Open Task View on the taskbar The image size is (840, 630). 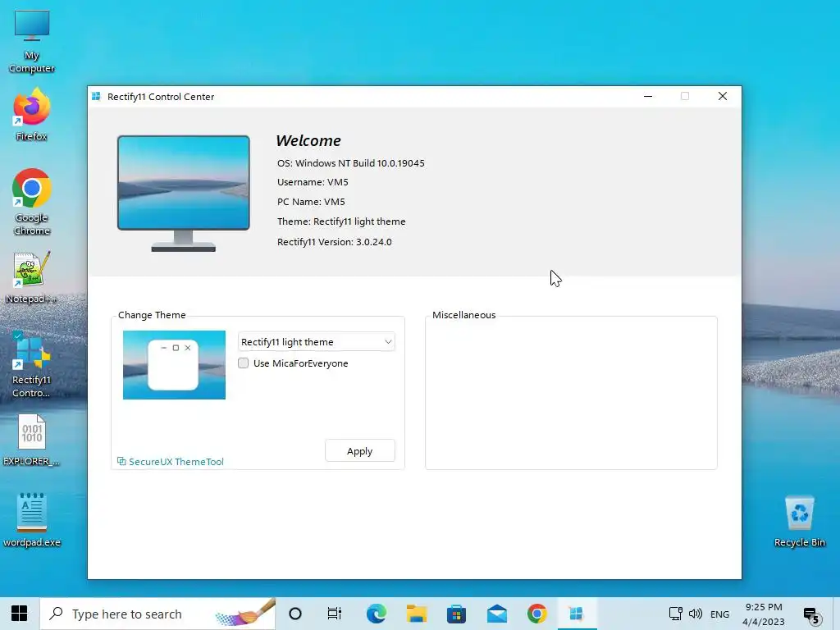tap(335, 614)
